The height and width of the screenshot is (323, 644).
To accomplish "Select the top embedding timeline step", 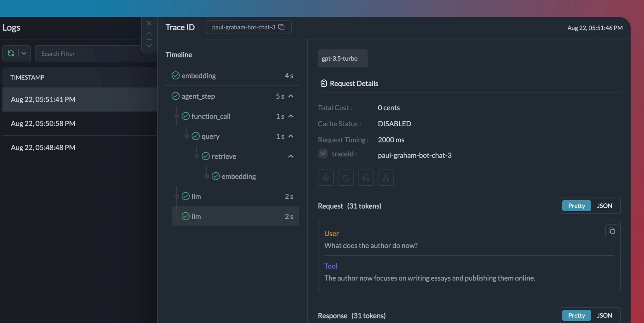I will [x=232, y=76].
